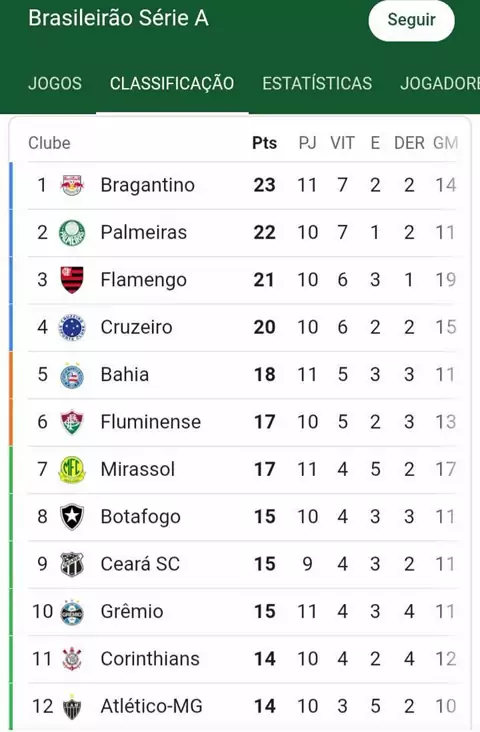Select the Mirassol yellow-green crest
Viewport: 480px width, 732px height.
click(x=72, y=469)
